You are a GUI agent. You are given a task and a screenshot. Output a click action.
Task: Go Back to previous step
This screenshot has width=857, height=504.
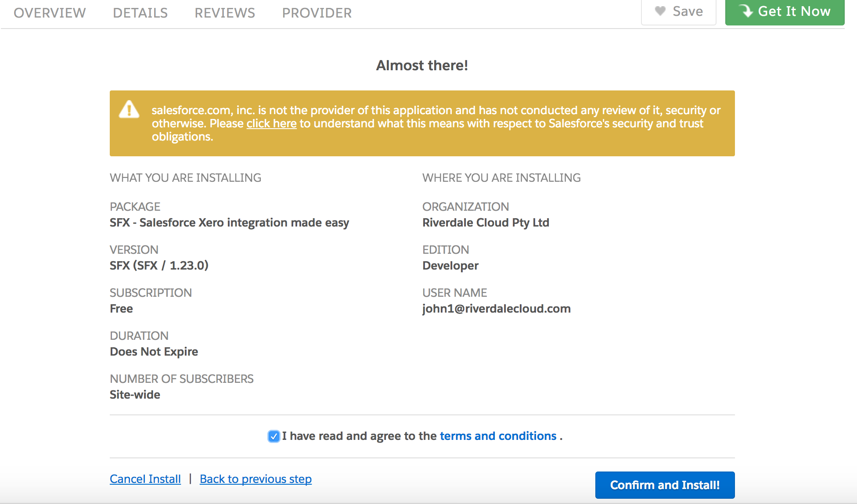tap(256, 479)
